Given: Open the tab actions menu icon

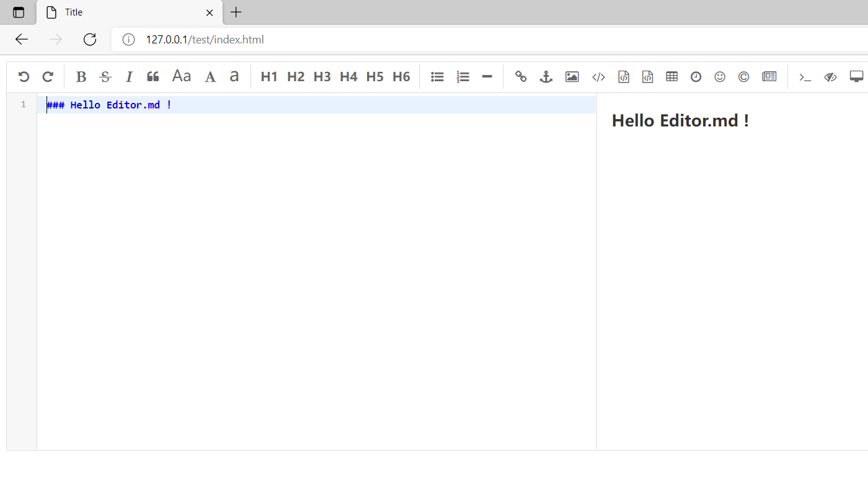Looking at the screenshot, I should tap(19, 12).
